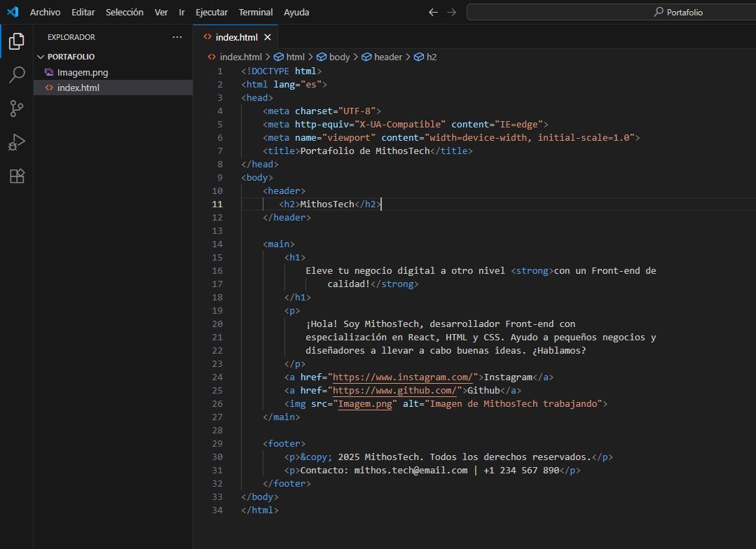Image resolution: width=756 pixels, height=549 pixels.
Task: Click the header symbol icon in breadcrumb
Action: point(366,57)
